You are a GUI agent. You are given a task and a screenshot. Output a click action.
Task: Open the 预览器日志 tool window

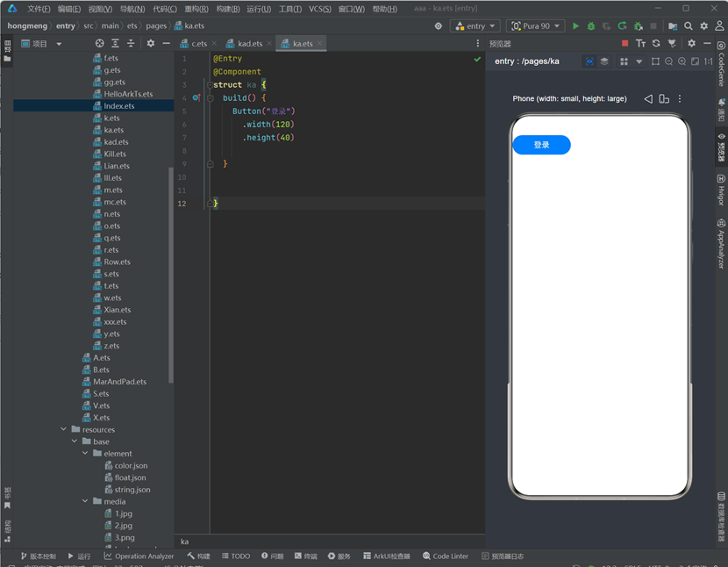[503, 556]
